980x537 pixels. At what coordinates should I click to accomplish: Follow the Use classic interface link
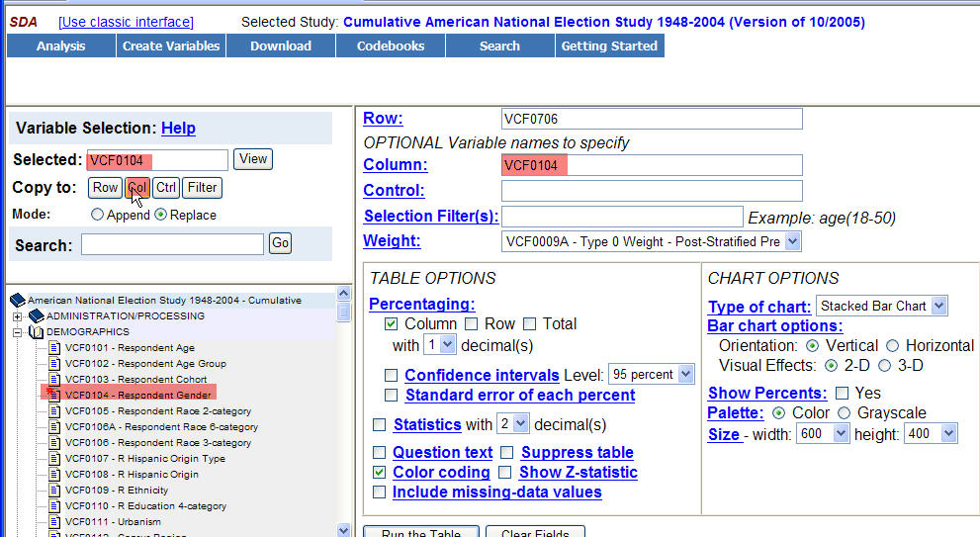(126, 22)
